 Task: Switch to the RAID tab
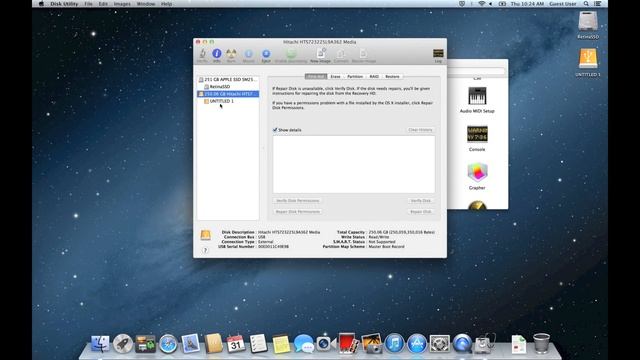tap(374, 77)
